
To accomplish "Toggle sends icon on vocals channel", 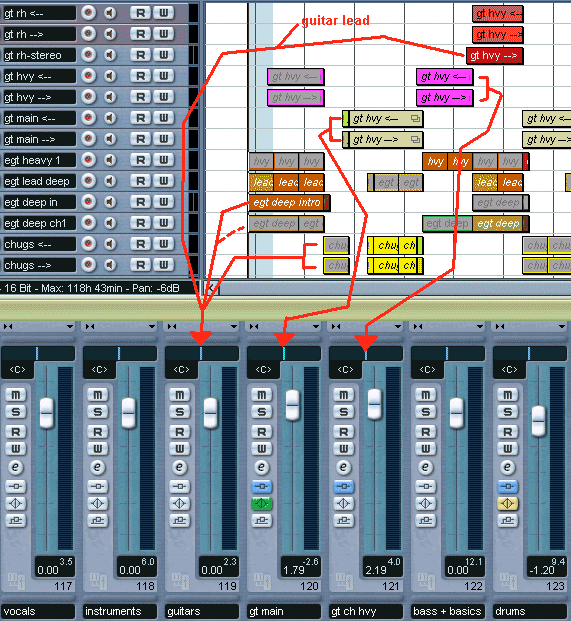I will point(15,520).
